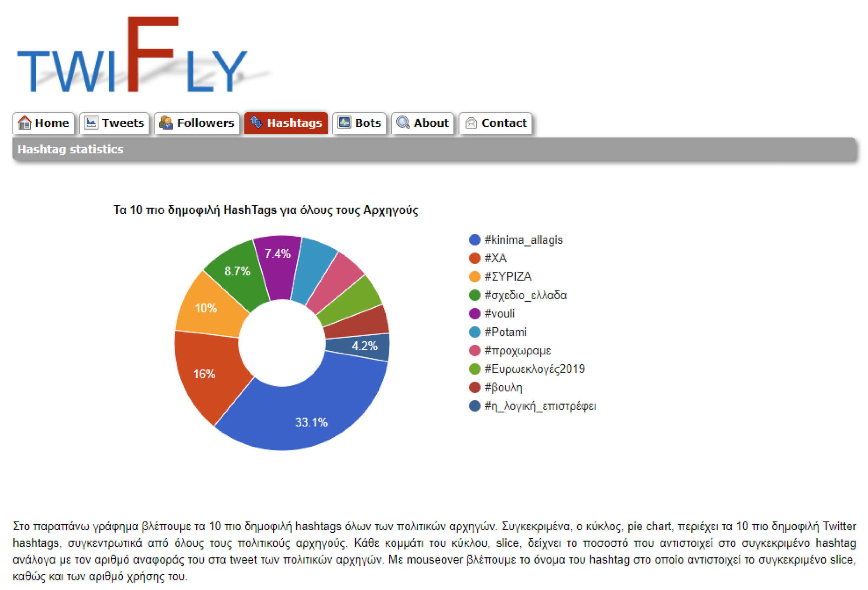868x590 pixels.
Task: Click the people icon on Followers tab
Action: [x=166, y=123]
